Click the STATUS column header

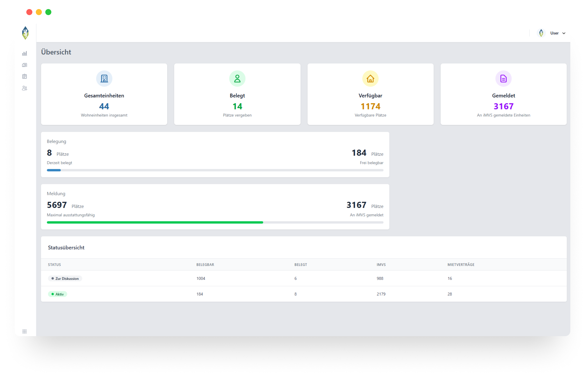click(x=54, y=265)
